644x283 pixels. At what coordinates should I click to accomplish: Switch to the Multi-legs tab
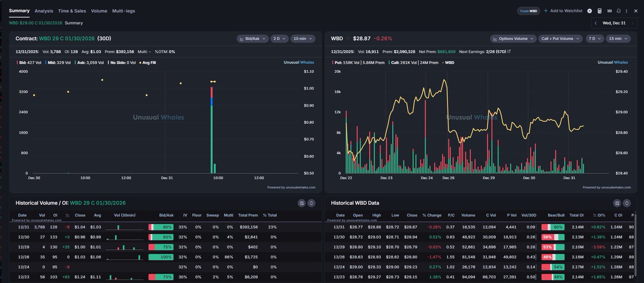point(123,11)
